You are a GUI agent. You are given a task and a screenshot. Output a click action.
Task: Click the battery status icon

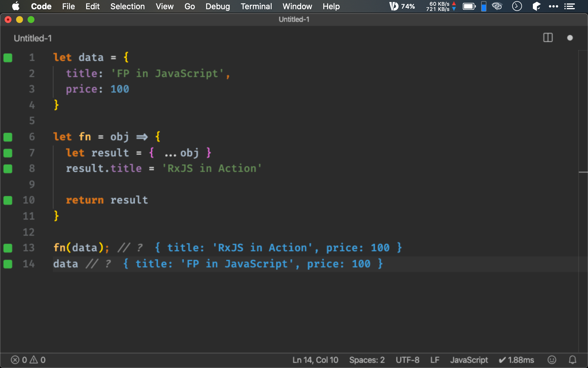coord(469,6)
